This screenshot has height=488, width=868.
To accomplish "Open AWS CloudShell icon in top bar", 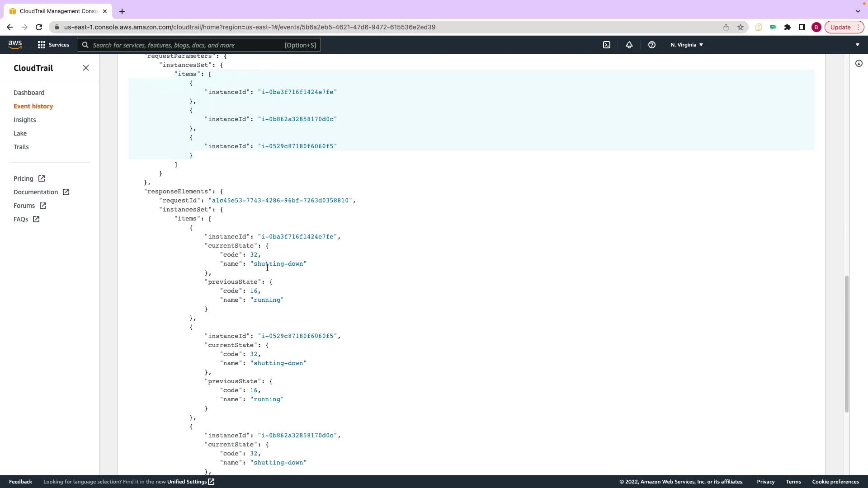I will [x=607, y=45].
